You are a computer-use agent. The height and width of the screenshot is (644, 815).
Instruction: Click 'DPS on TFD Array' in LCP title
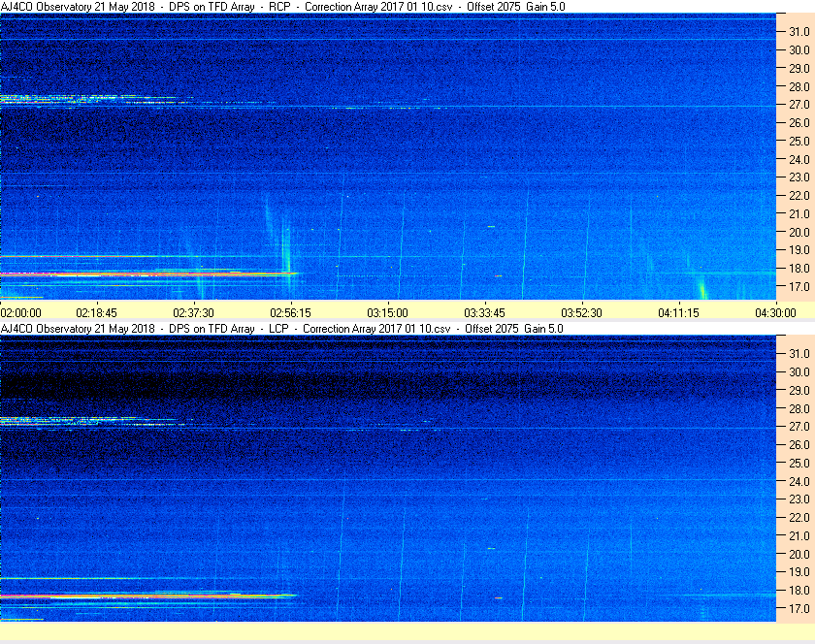pyautogui.click(x=212, y=329)
